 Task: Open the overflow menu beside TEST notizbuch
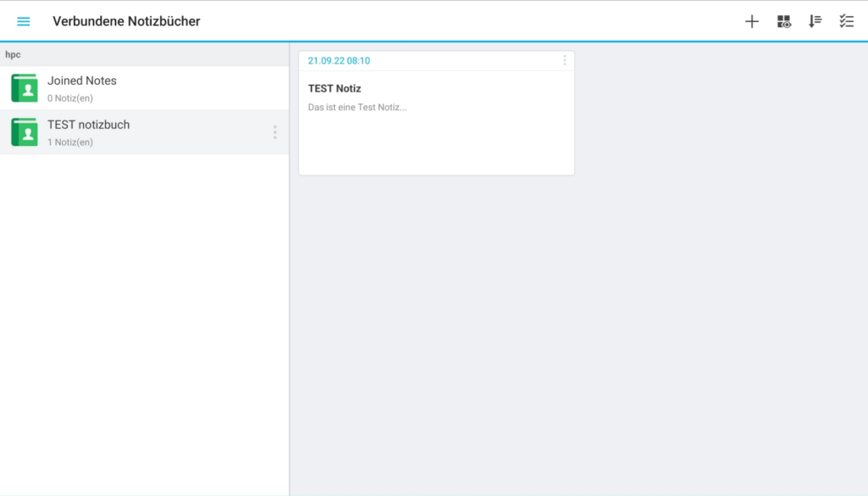[274, 131]
